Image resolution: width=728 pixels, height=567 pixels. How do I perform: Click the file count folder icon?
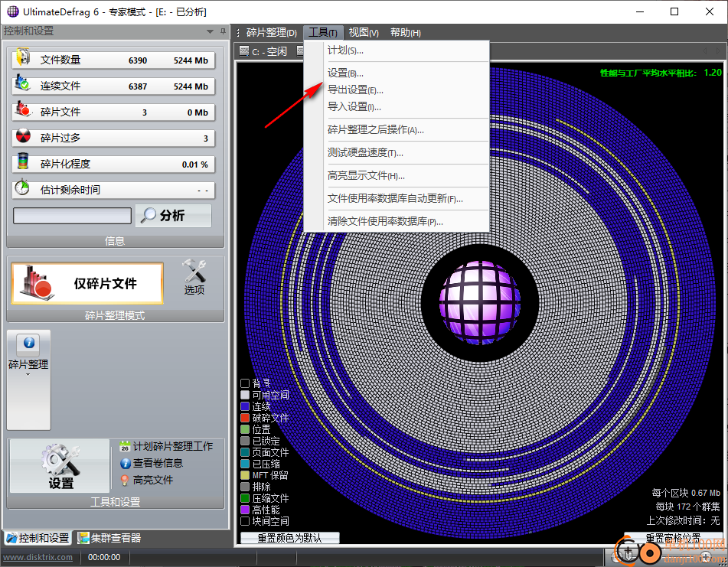23,57
